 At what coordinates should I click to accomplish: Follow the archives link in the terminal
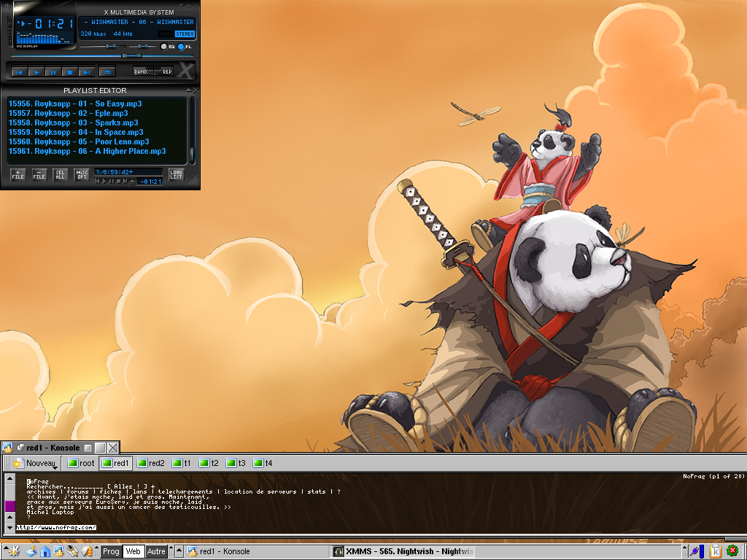coord(42,492)
